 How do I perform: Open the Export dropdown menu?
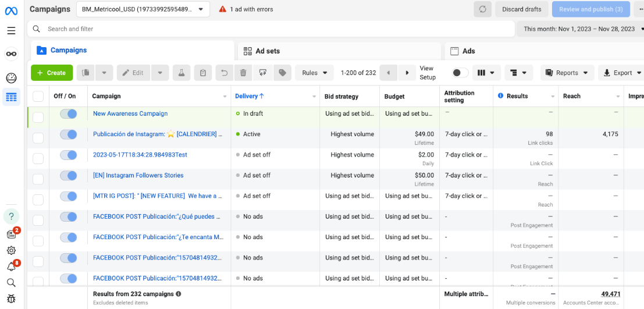tap(622, 73)
